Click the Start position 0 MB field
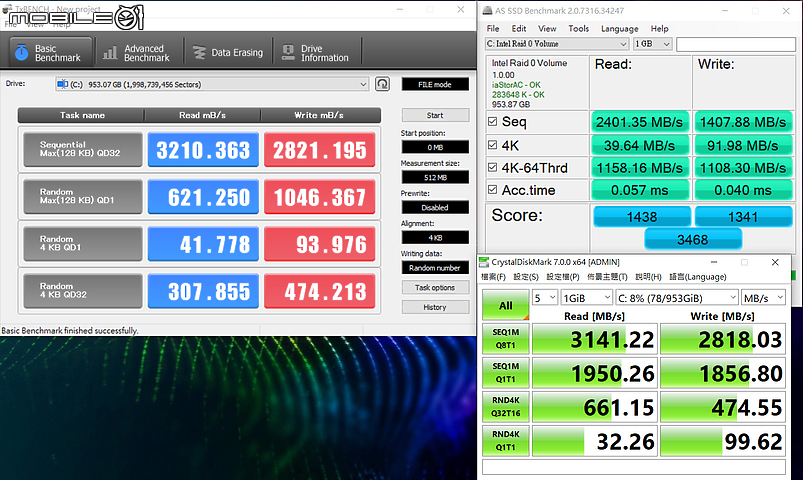Image resolution: width=803 pixels, height=480 pixels. point(435,148)
